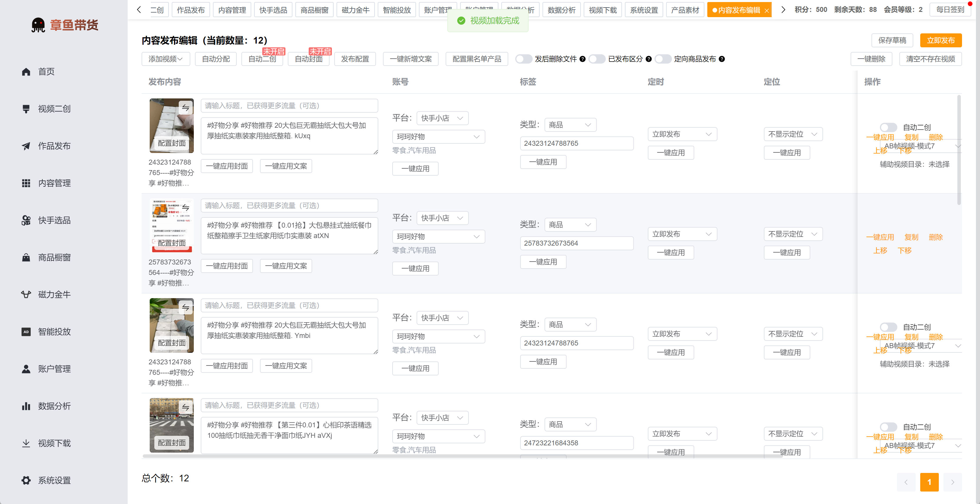Click the vertical scrollbar of the table

(959, 150)
